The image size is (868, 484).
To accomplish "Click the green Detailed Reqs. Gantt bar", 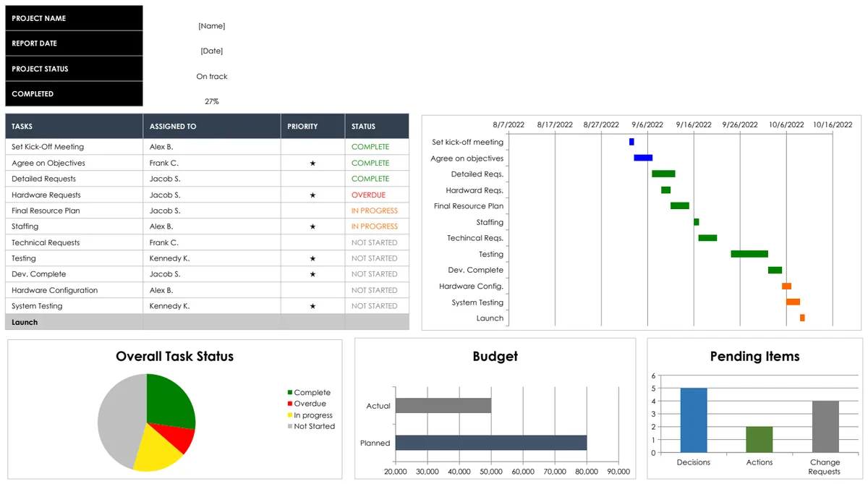I will (x=663, y=174).
